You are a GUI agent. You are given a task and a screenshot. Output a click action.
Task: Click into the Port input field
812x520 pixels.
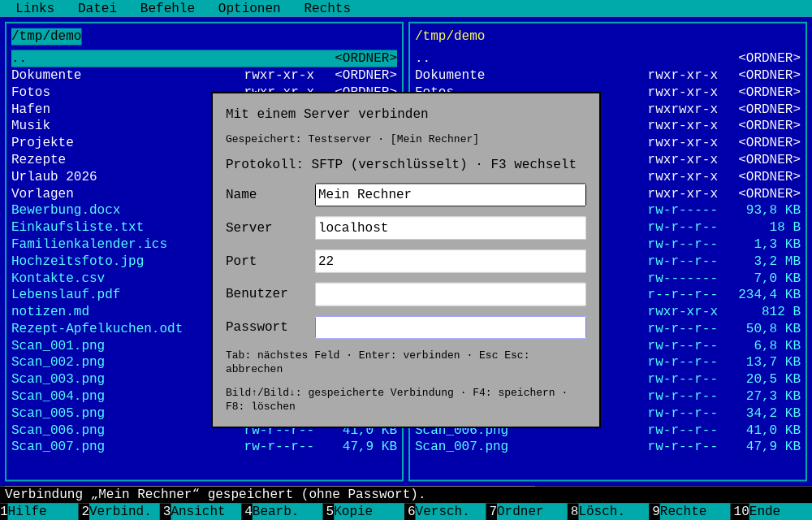(x=451, y=261)
